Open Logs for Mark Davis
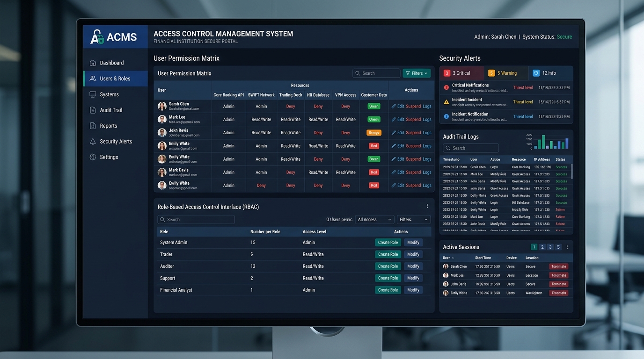Viewport: 644px width, 359px height. click(x=427, y=172)
